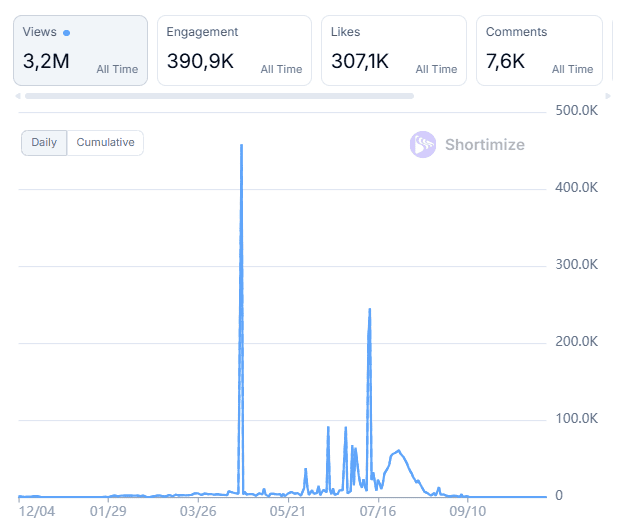Open All Time range in Views card

(117, 69)
